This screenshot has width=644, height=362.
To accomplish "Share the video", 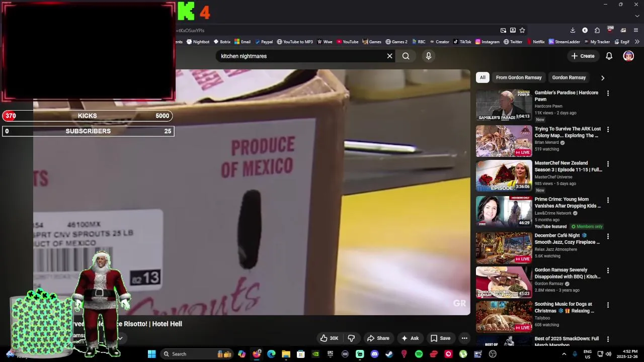I will pos(378,338).
